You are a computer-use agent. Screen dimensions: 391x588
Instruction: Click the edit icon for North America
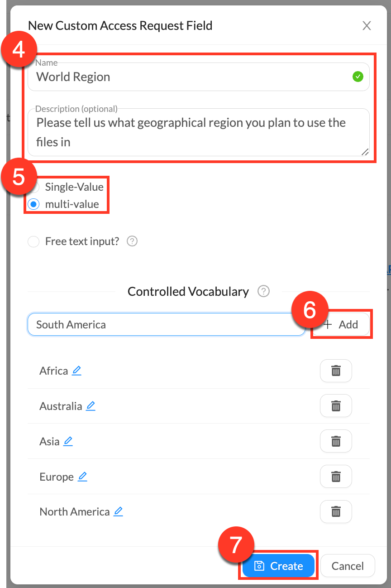pyautogui.click(x=118, y=512)
